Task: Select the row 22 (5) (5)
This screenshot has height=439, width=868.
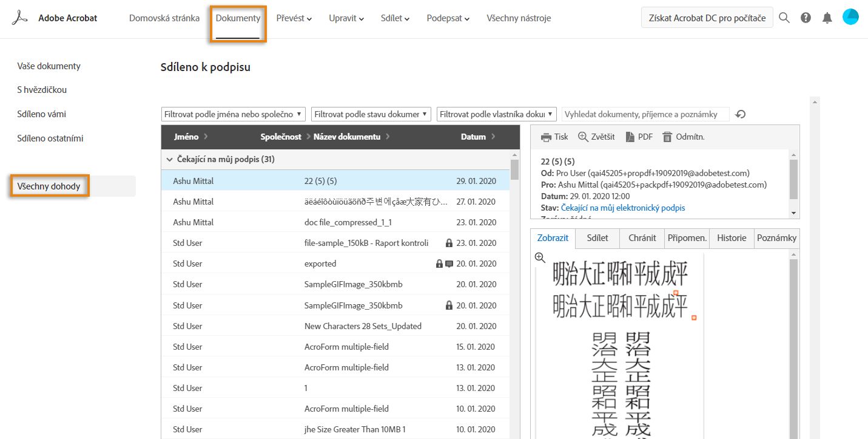Action: coord(335,181)
